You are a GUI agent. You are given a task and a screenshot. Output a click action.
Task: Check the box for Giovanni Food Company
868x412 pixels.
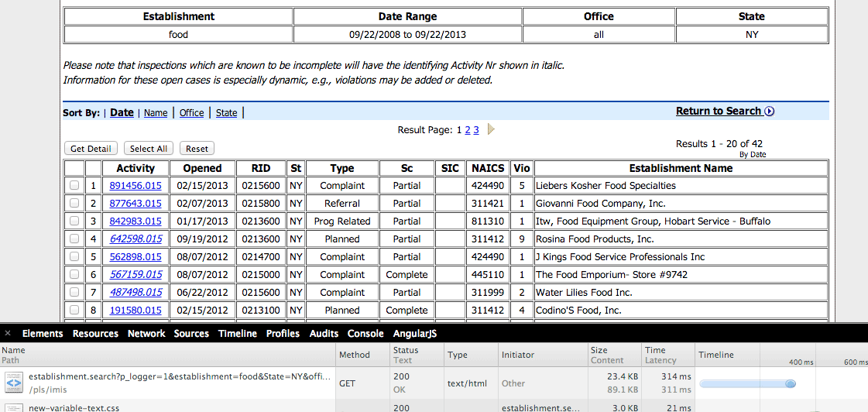pos(74,203)
